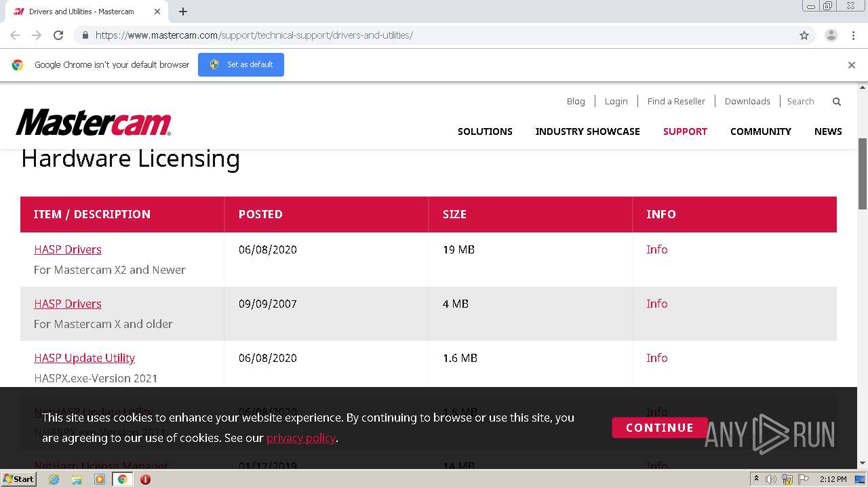Click the 06/08/2020 date in first row
Viewport: 868px width, 488px height.
pos(268,249)
